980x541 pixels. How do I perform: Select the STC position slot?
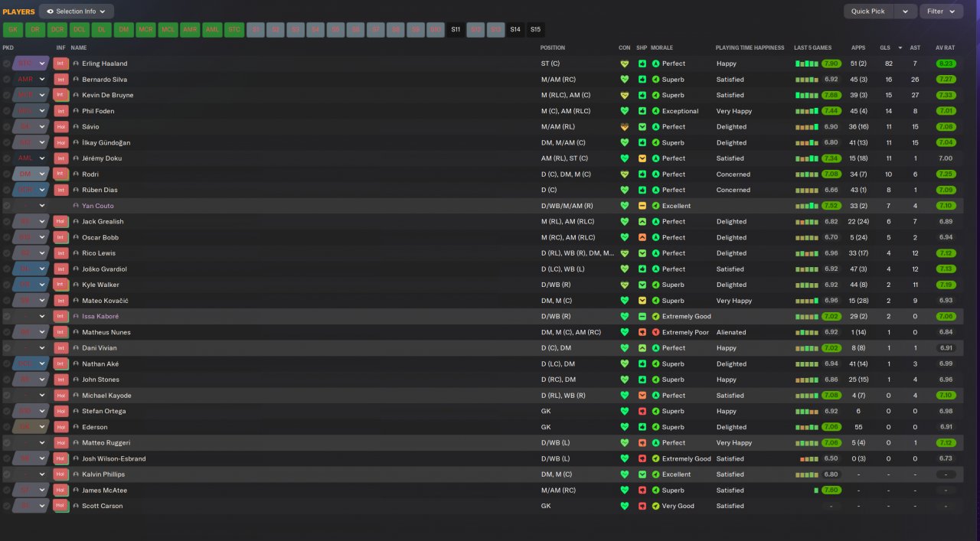click(235, 30)
